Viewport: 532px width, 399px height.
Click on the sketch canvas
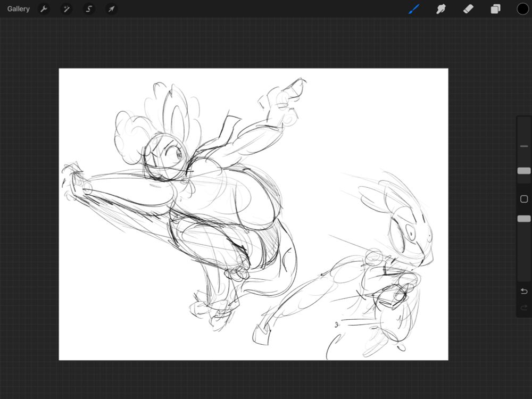point(253,214)
